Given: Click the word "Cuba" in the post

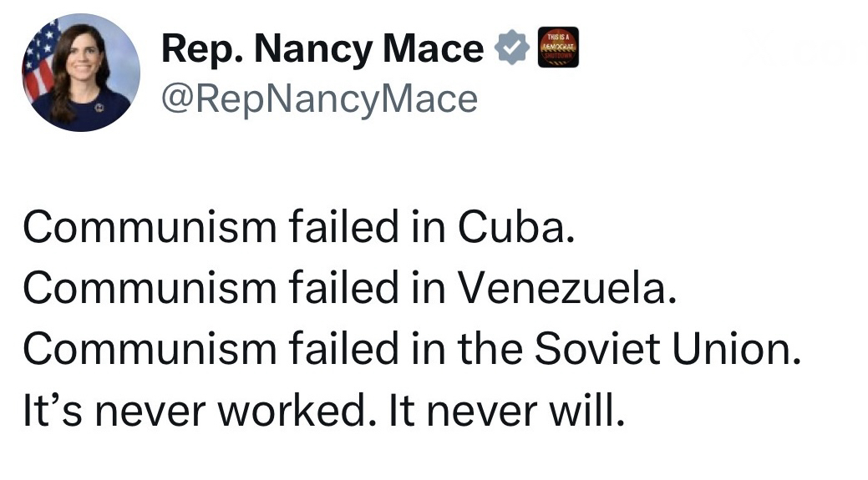Looking at the screenshot, I should (x=511, y=228).
